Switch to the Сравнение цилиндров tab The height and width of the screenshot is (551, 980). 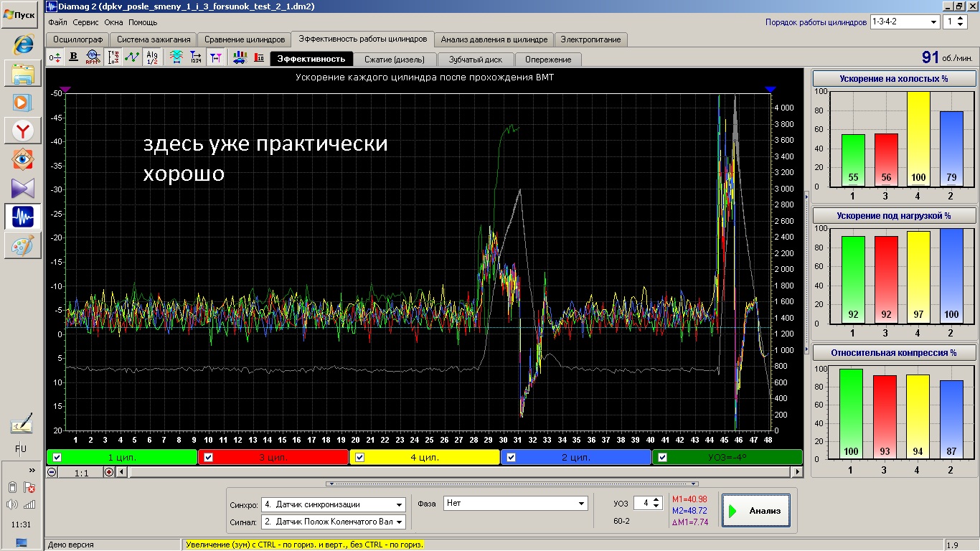click(245, 39)
